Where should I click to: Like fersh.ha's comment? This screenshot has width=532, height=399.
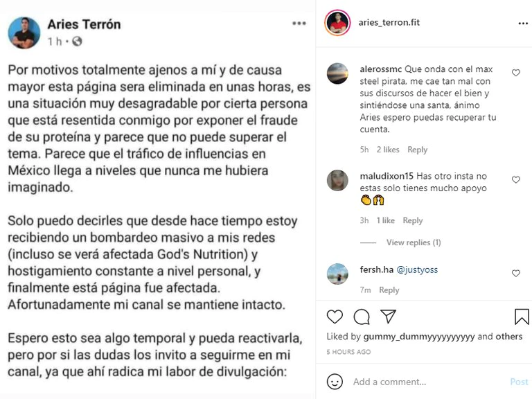click(515, 274)
